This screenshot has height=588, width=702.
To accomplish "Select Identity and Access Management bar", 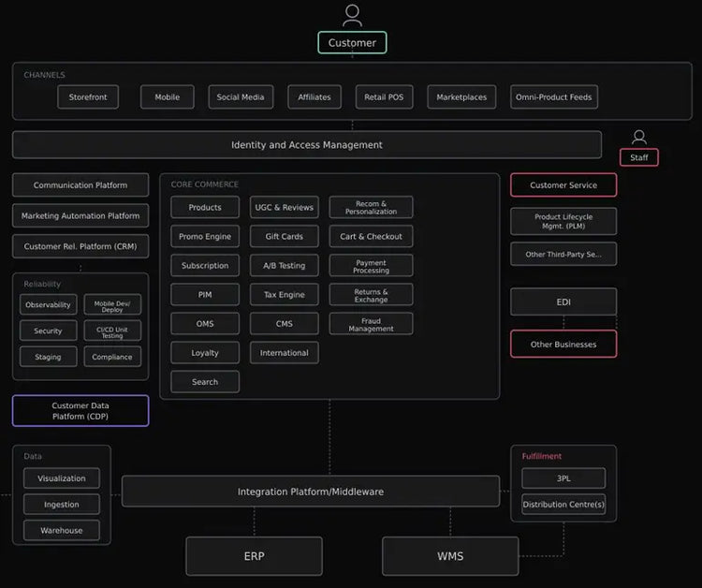I will point(307,145).
